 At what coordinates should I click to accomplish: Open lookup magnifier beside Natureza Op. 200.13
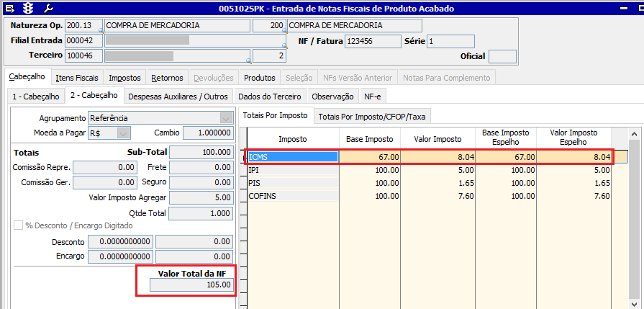(101, 31)
